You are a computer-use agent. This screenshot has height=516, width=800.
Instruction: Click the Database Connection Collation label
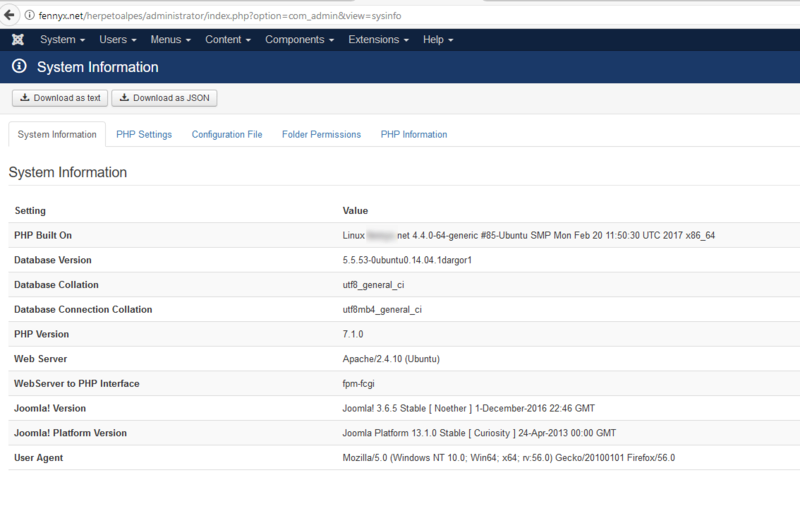click(83, 309)
